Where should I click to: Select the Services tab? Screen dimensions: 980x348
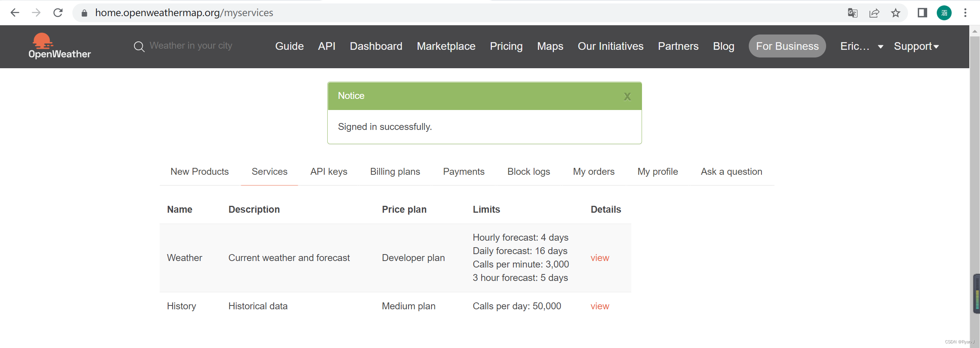click(269, 171)
